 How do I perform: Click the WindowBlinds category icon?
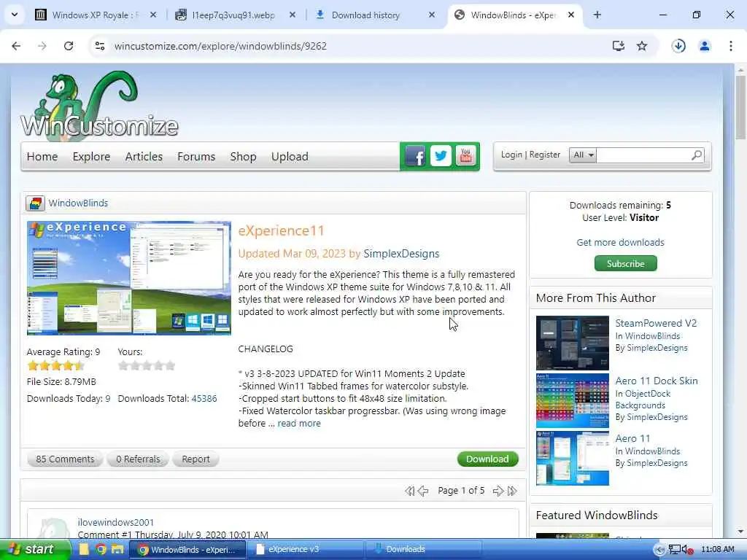tap(35, 203)
